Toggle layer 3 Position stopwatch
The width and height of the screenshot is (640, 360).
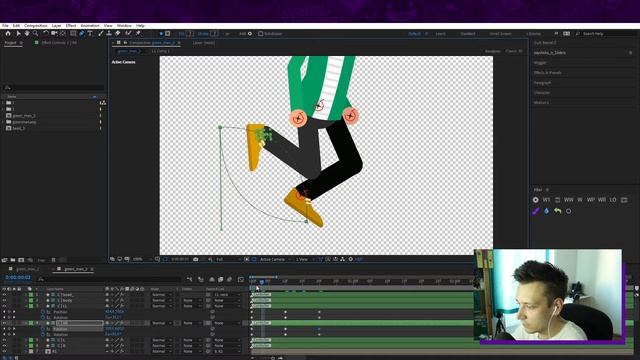42,312
